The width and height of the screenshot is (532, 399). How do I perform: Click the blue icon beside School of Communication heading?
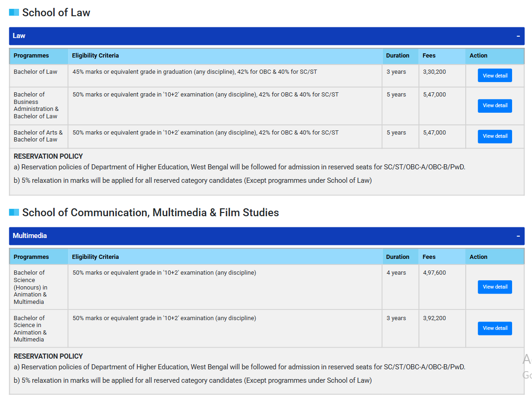(13, 212)
